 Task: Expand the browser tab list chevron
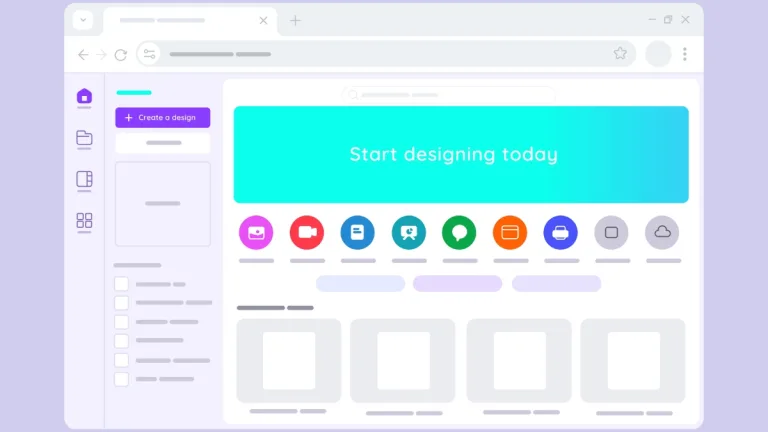(83, 20)
